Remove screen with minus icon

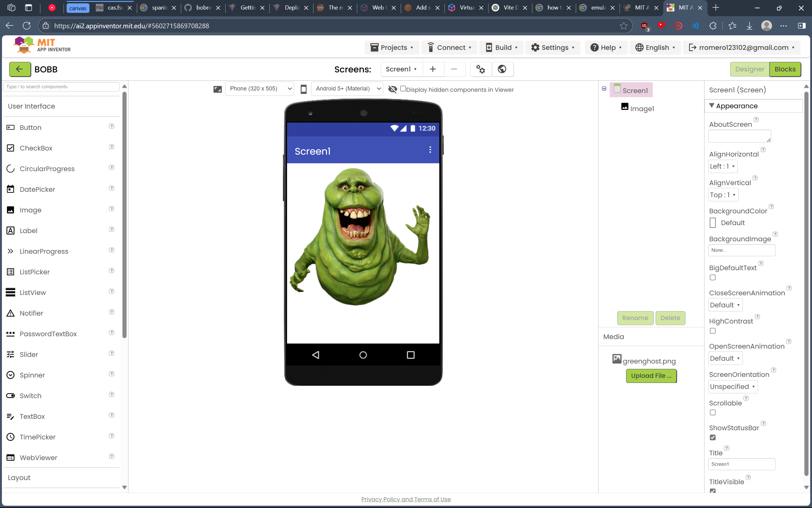pos(454,69)
